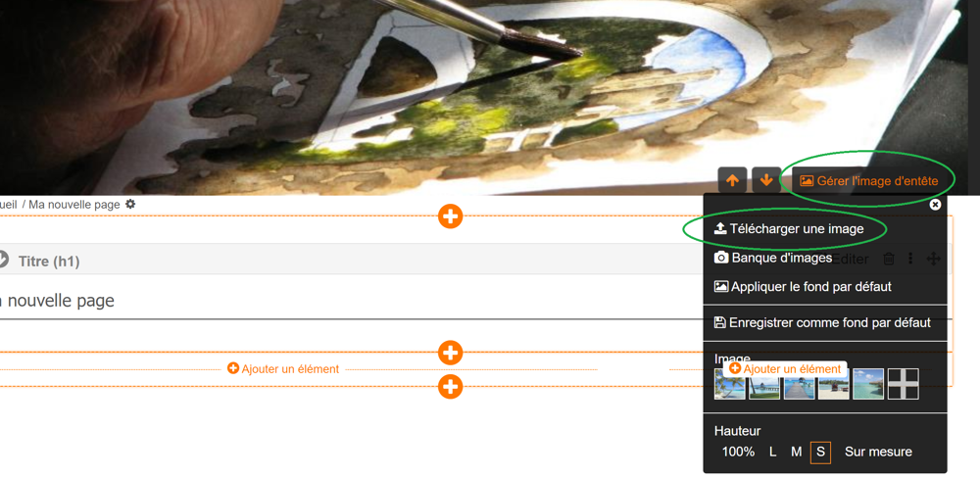Choose Télécharger une image
This screenshot has width=980, height=478.
789,228
